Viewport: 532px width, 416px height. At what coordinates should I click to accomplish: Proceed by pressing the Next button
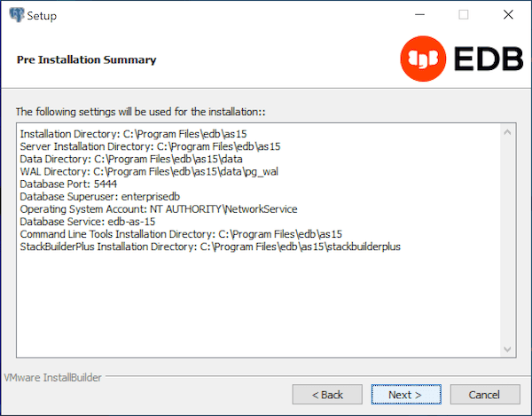click(x=405, y=394)
